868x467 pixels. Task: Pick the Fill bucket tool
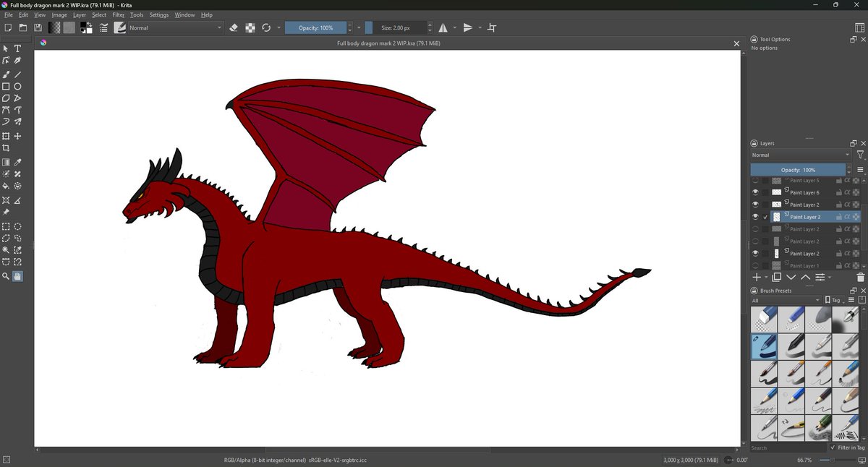click(x=6, y=186)
